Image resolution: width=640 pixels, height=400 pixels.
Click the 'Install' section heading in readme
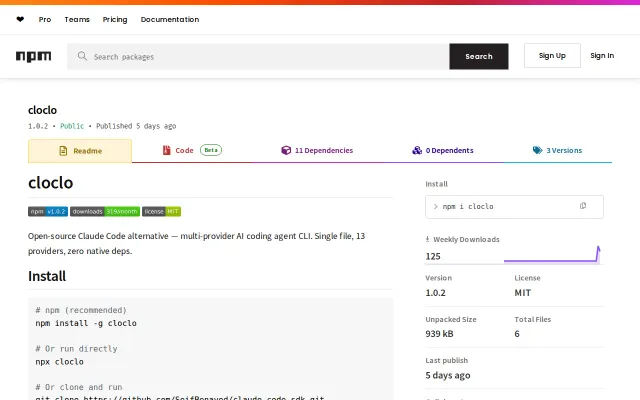[x=47, y=276]
